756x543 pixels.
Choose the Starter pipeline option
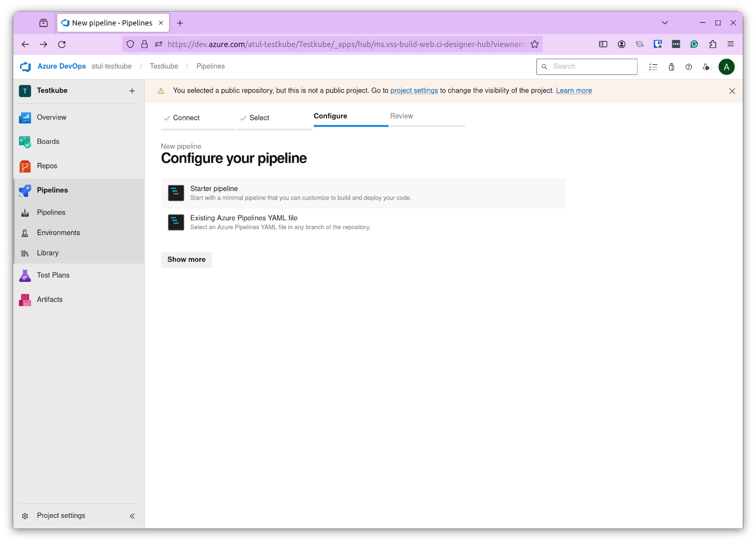(363, 193)
